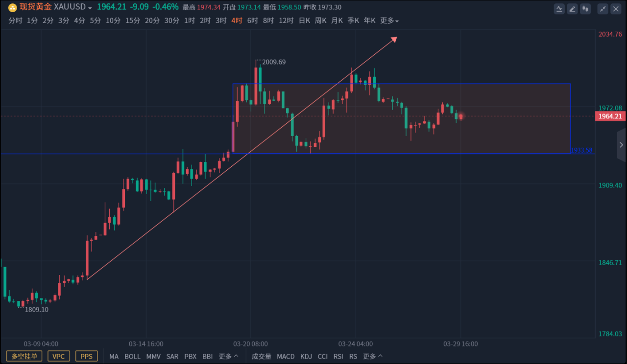Click the 多空挂单 button

pos(24,356)
